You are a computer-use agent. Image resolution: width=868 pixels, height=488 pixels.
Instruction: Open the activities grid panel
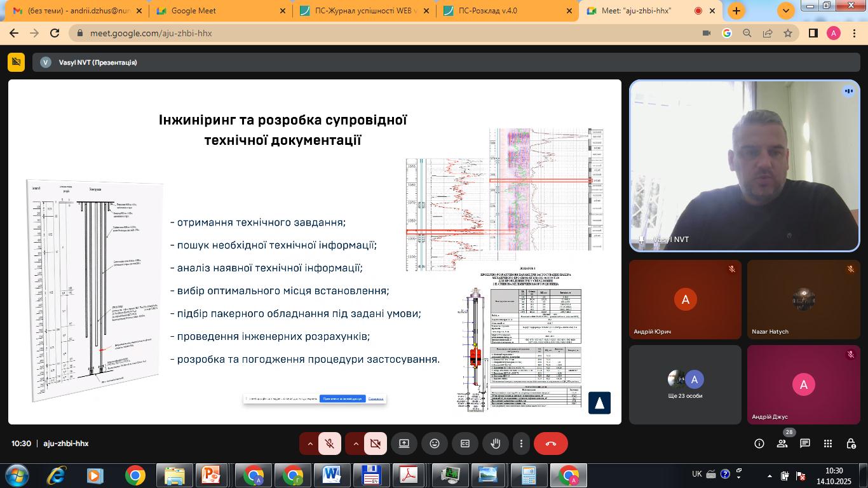point(828,444)
